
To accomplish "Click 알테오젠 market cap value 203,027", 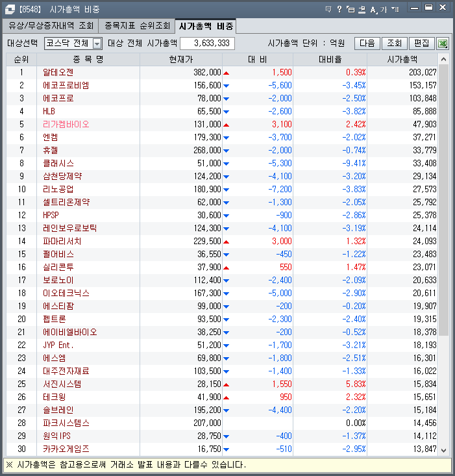I will [x=423, y=72].
